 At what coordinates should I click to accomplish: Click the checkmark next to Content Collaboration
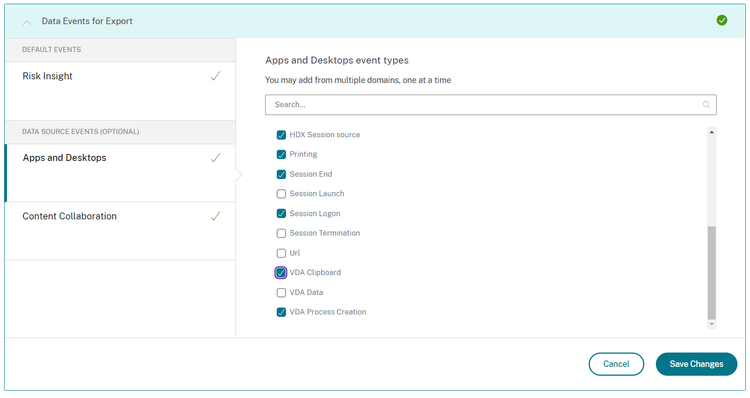(x=215, y=216)
